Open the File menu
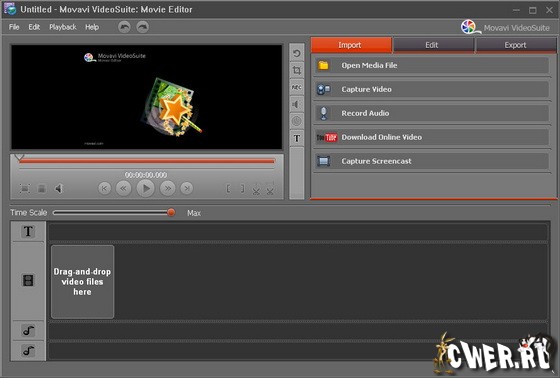The image size is (560, 378). coord(14,27)
